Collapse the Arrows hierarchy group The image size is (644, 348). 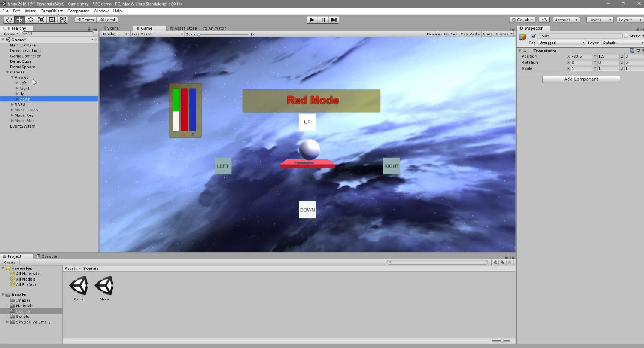click(x=12, y=78)
